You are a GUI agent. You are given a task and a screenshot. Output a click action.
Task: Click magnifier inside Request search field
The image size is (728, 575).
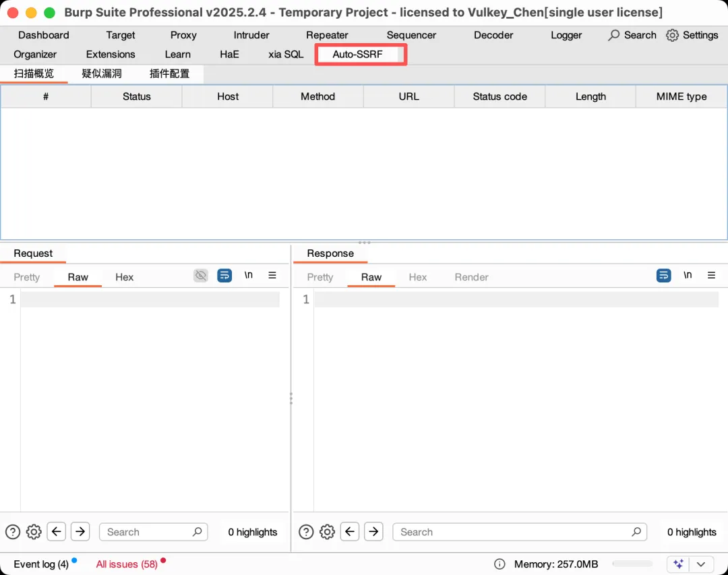[x=198, y=531]
